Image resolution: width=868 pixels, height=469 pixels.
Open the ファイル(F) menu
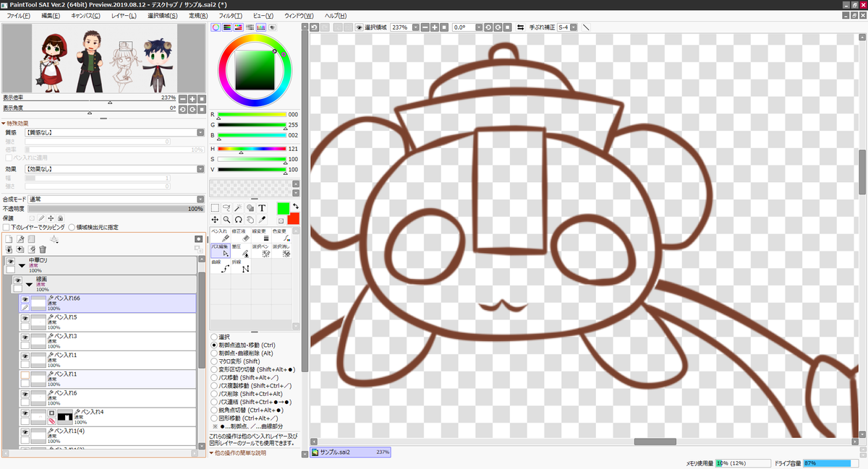pos(19,15)
